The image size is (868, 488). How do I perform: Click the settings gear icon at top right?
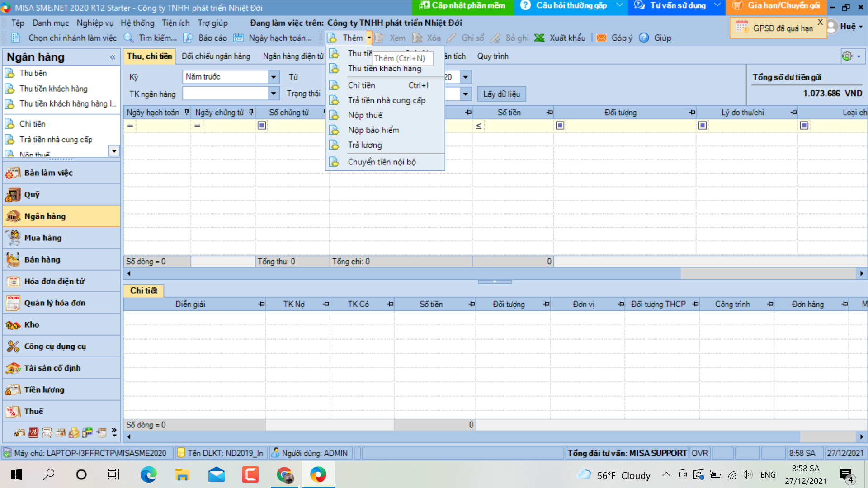pyautogui.click(x=847, y=56)
